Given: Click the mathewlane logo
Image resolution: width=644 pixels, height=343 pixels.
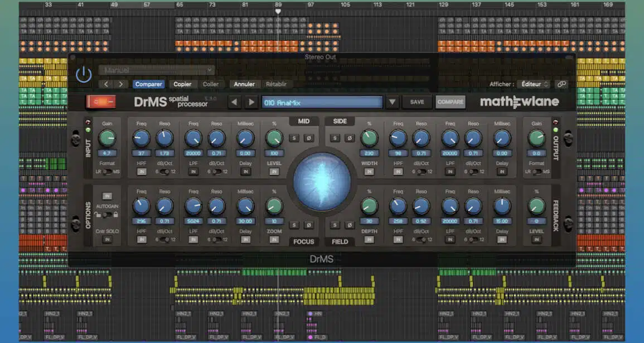Looking at the screenshot, I should (x=520, y=102).
